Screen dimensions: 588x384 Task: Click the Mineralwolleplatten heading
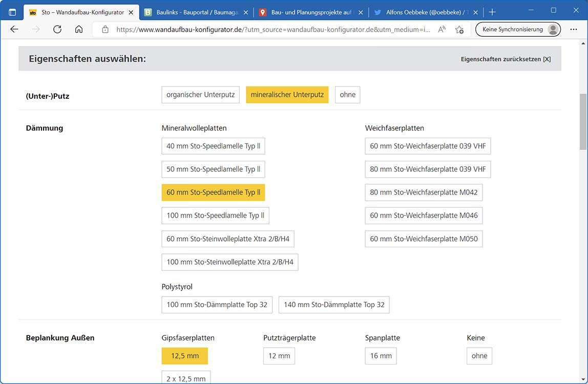tap(194, 128)
